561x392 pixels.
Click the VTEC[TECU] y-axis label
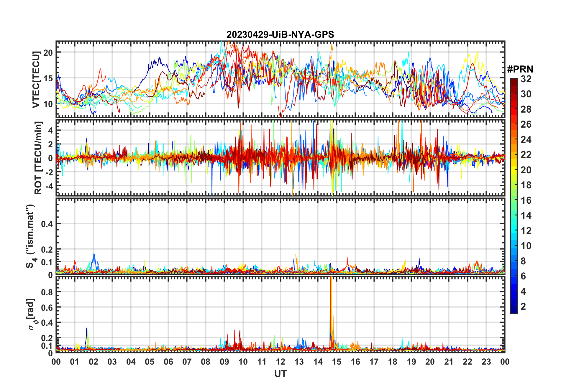[36, 80]
